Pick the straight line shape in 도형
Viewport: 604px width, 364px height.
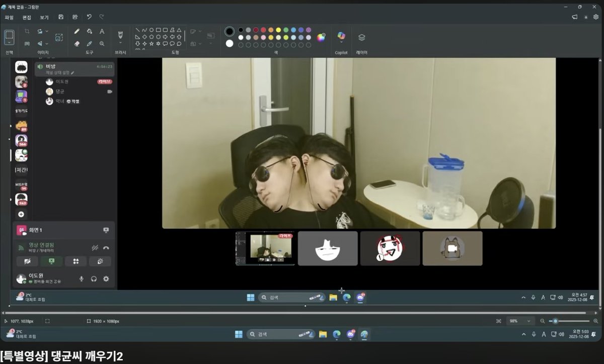(x=137, y=30)
